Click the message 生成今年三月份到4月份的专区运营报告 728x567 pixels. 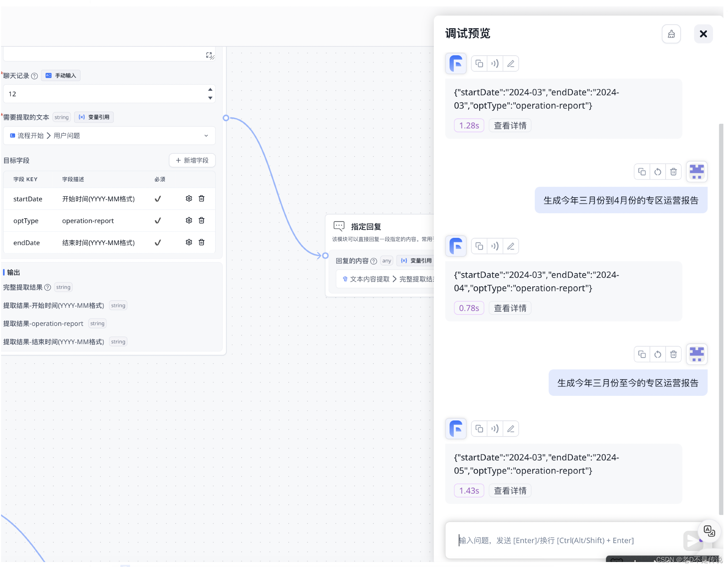pos(621,200)
